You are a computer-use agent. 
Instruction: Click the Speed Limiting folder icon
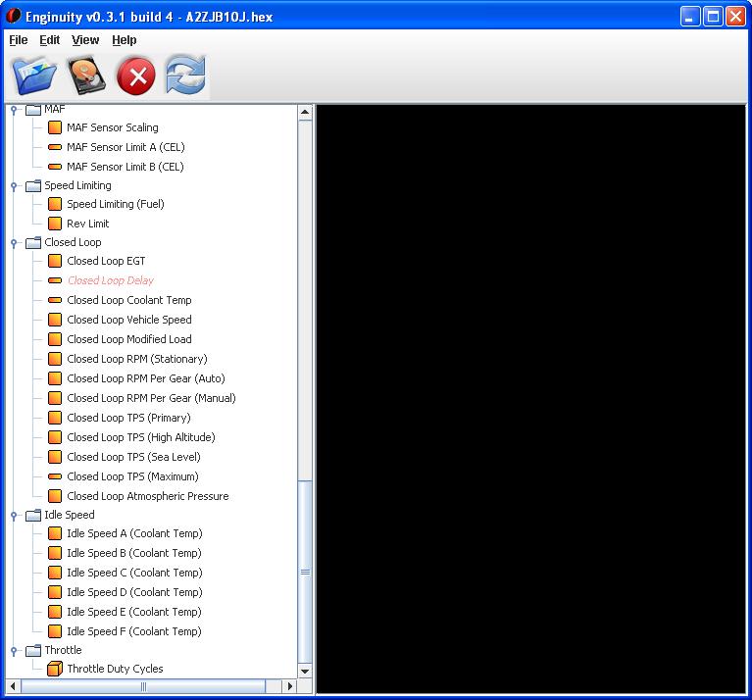click(x=33, y=185)
